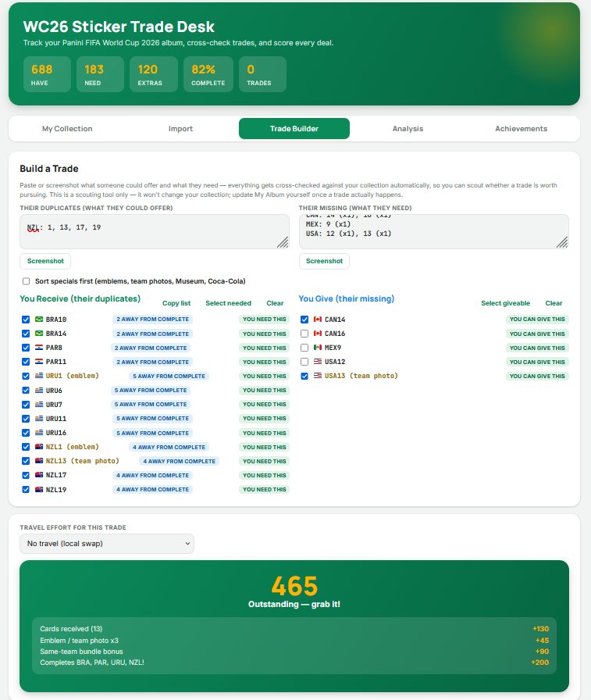Uncheck the BRA10 sticker checkbox

tap(26, 320)
